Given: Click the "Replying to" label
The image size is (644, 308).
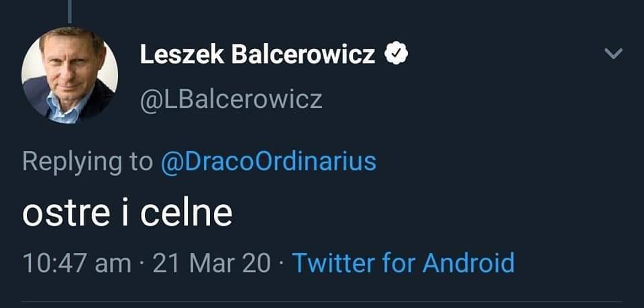Looking at the screenshot, I should (87, 162).
